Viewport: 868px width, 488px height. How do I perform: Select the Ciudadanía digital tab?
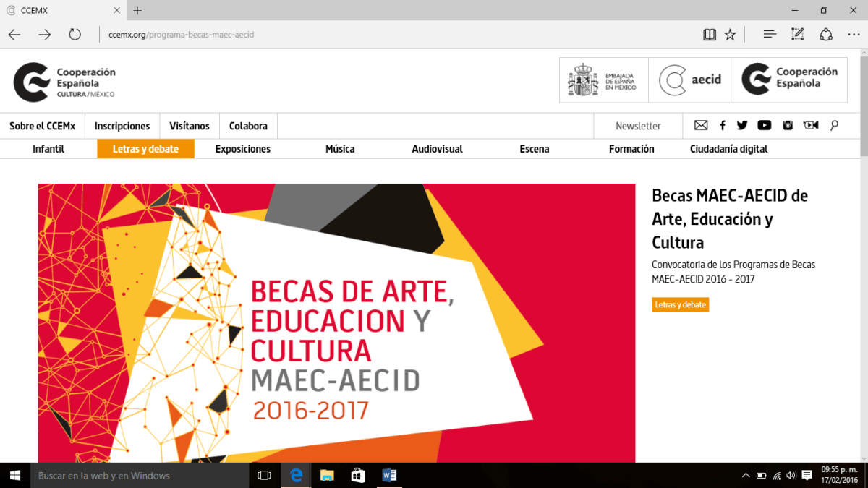pos(729,149)
